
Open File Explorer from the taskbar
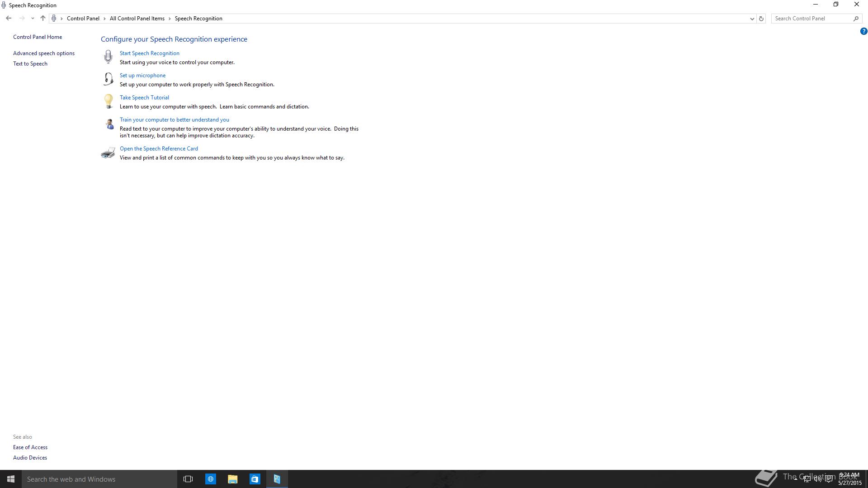[x=233, y=479]
